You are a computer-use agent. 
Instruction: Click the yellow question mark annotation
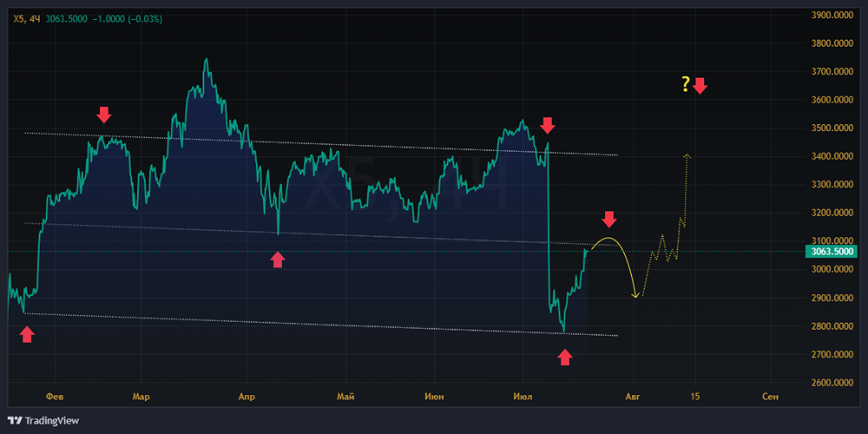[x=686, y=84]
